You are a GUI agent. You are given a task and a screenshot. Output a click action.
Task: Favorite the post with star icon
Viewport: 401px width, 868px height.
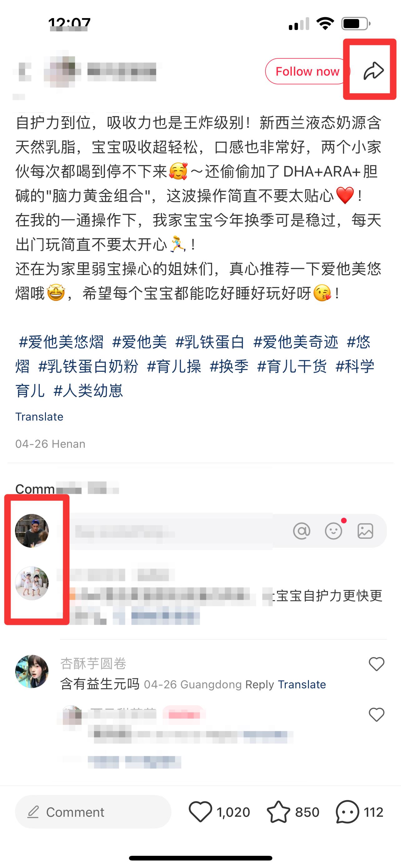point(293,812)
